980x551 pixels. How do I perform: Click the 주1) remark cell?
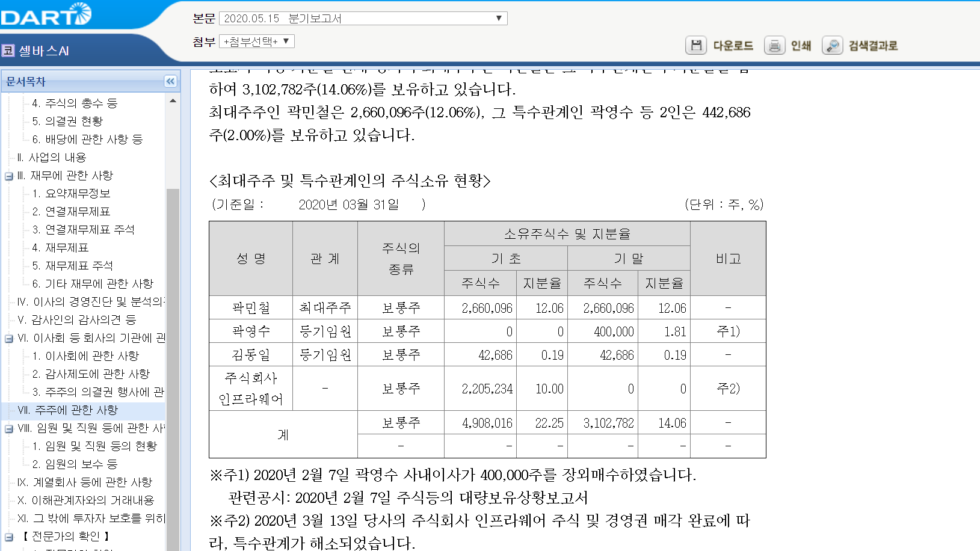point(728,331)
